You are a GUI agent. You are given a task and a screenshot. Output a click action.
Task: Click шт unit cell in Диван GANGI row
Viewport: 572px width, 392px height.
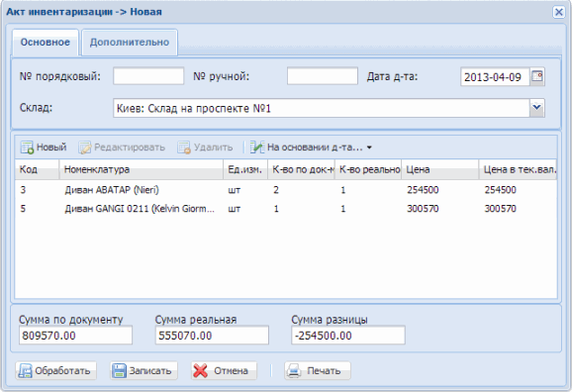pyautogui.click(x=235, y=209)
